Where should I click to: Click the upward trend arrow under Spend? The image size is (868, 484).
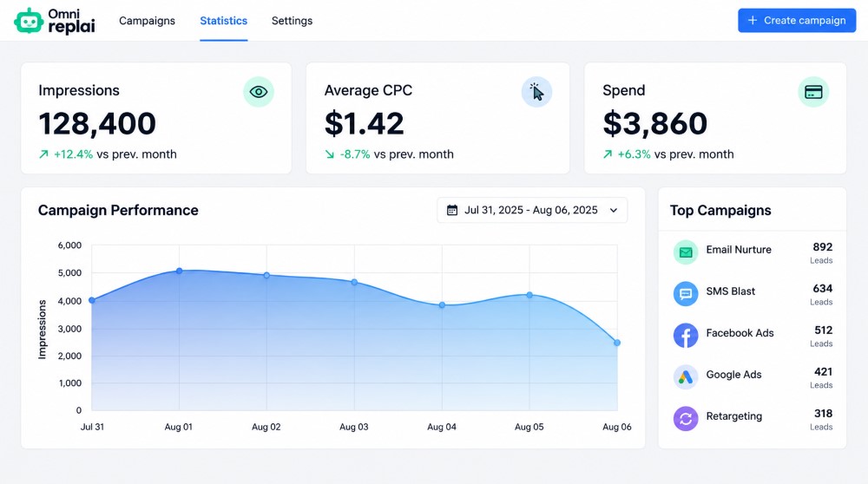point(608,154)
